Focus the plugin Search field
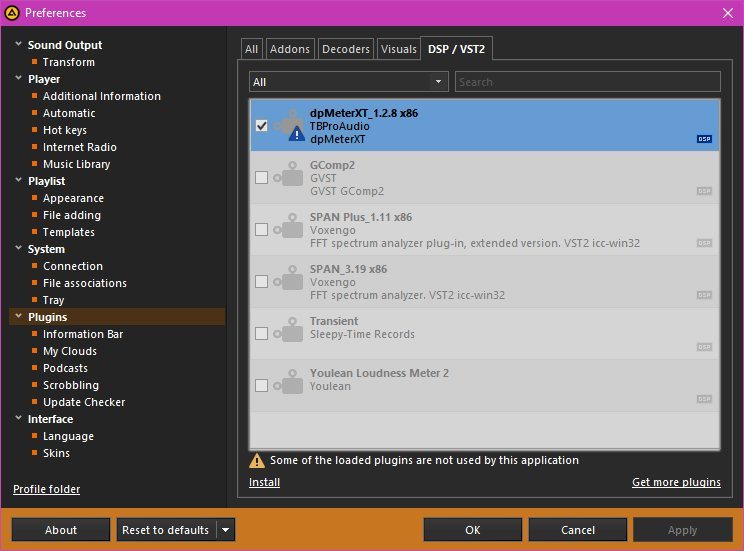The height and width of the screenshot is (551, 744). coord(588,82)
